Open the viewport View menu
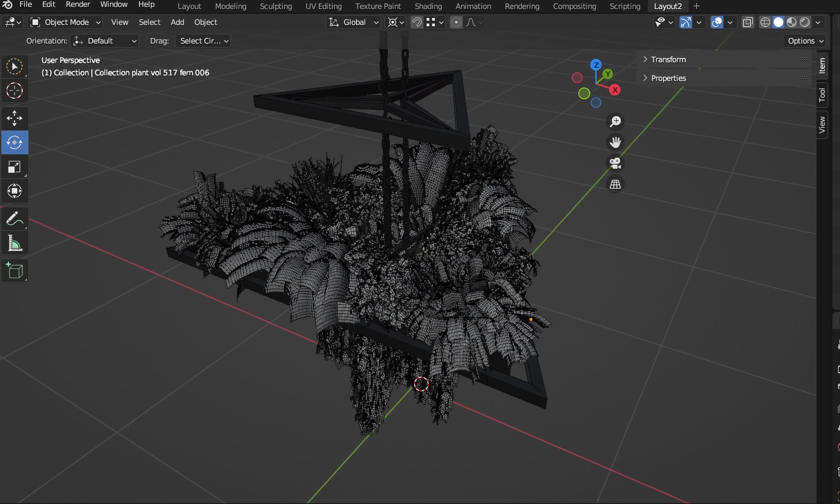 point(119,22)
